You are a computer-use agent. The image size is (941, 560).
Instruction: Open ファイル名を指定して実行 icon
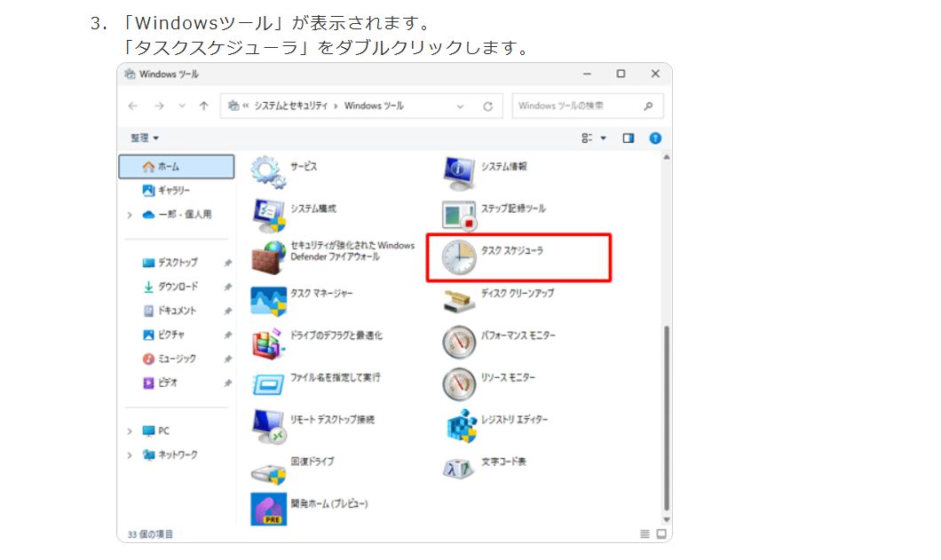[x=268, y=384]
